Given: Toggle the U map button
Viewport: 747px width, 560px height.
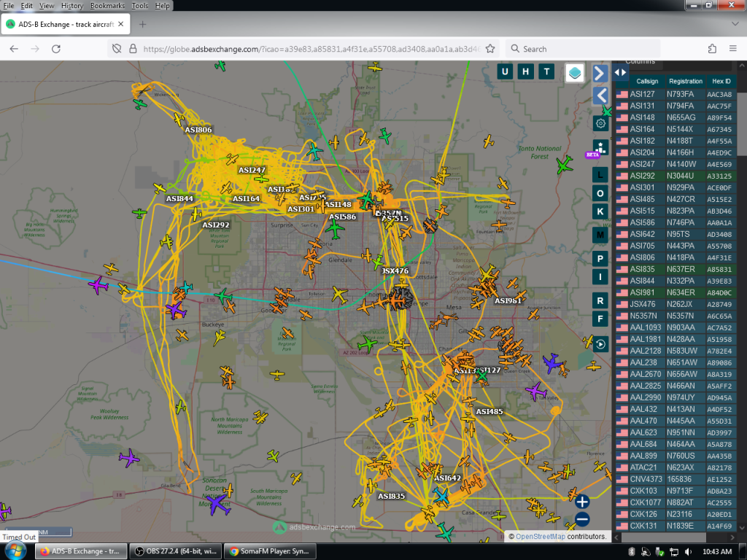Looking at the screenshot, I should click(505, 72).
